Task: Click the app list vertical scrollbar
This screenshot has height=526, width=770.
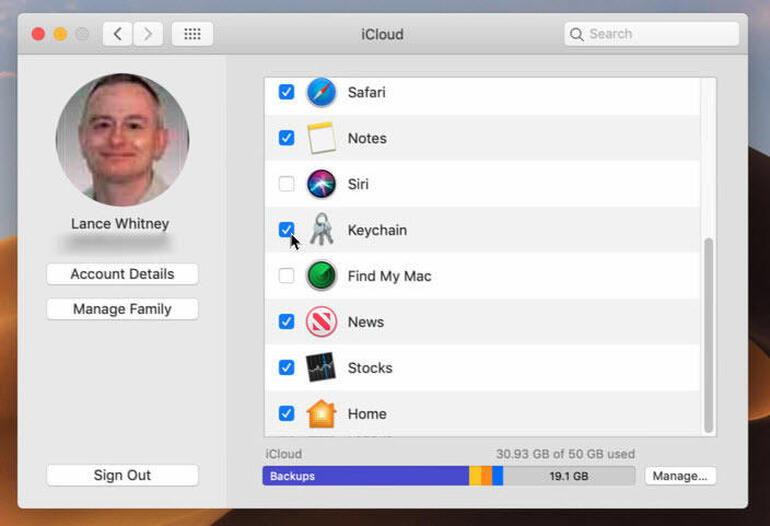Action: point(708,335)
